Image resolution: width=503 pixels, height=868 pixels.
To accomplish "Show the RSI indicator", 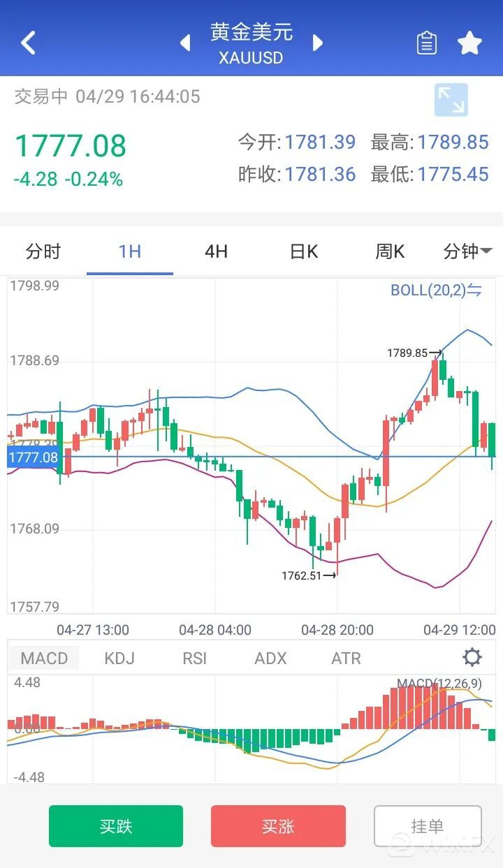I will point(195,658).
